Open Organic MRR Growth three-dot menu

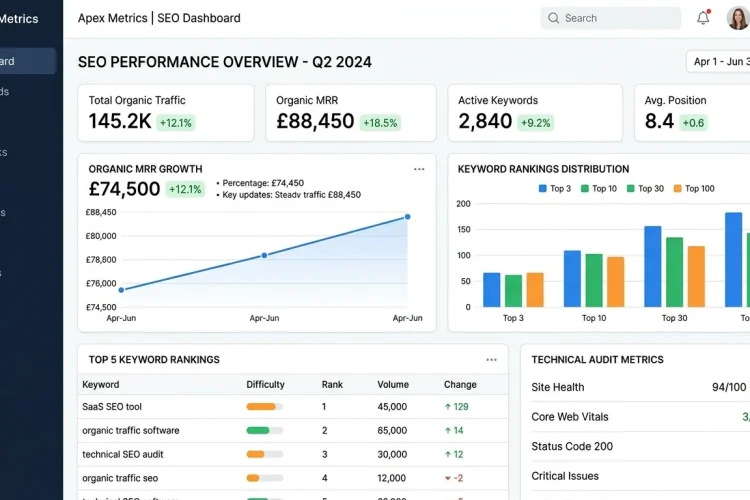point(419,169)
